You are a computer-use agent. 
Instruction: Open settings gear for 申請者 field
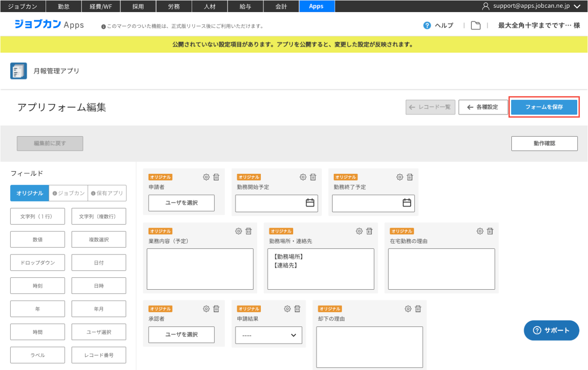pos(206,177)
